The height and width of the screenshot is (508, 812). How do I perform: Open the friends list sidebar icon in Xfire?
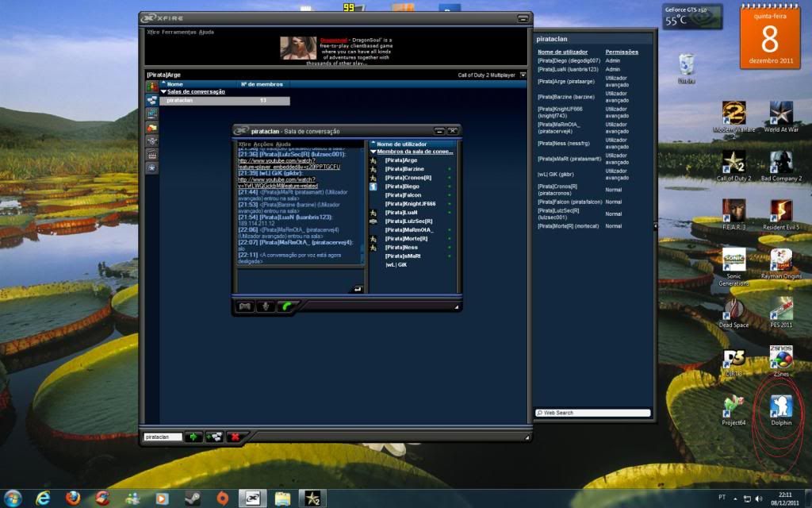pos(151,87)
